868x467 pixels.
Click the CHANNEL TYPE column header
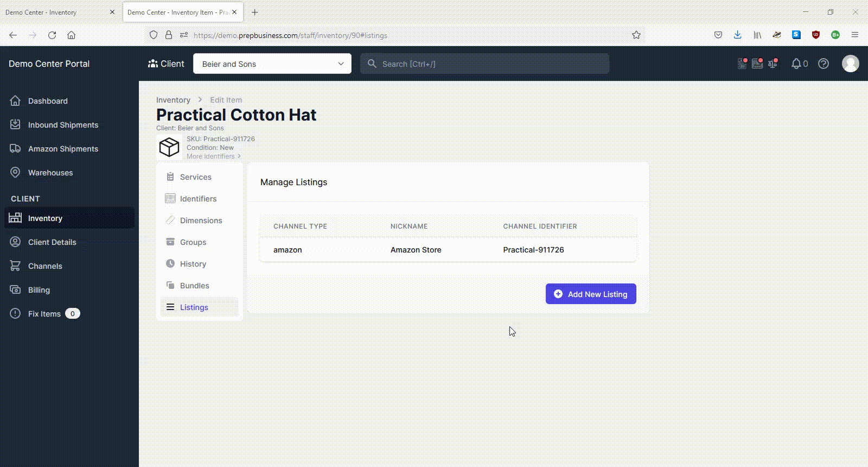[300, 226]
